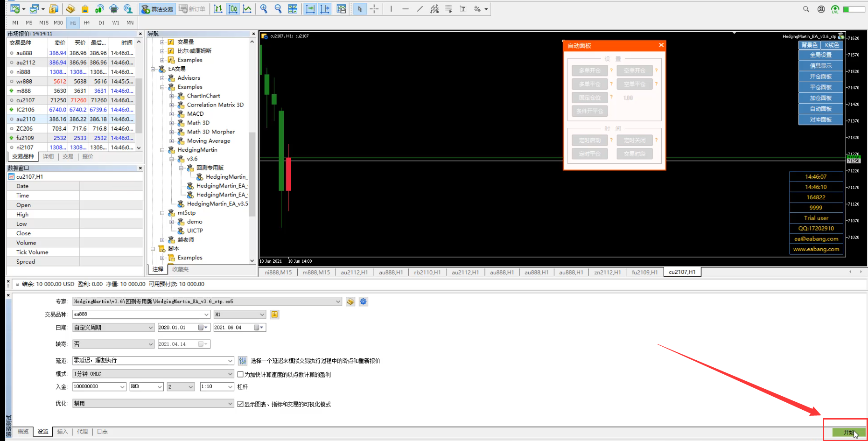The height and width of the screenshot is (441, 868).
Task: Open the 收藏夹 favorites tab in Navigator
Action: pos(181,269)
